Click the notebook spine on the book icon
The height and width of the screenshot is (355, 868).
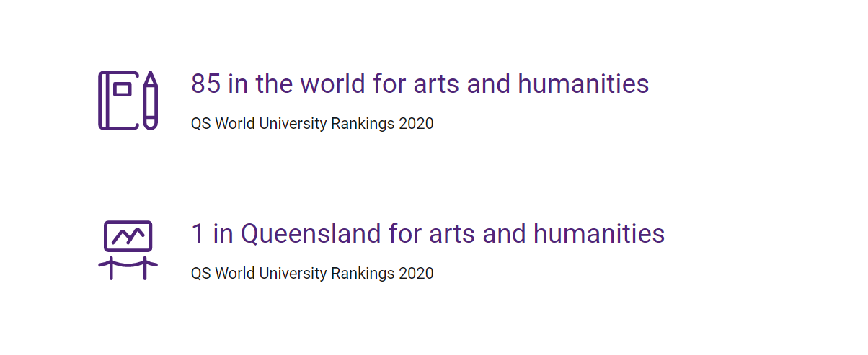(103, 100)
